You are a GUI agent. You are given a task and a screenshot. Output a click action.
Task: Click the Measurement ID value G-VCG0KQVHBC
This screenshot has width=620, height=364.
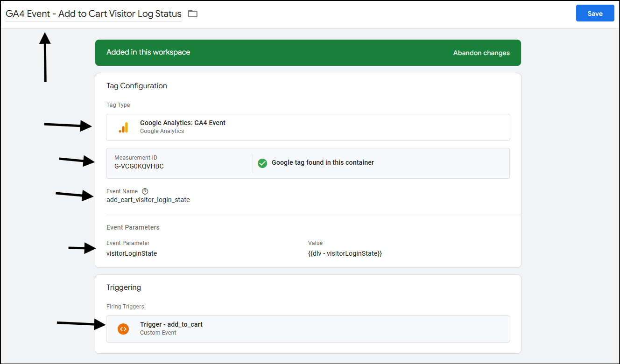pos(139,166)
